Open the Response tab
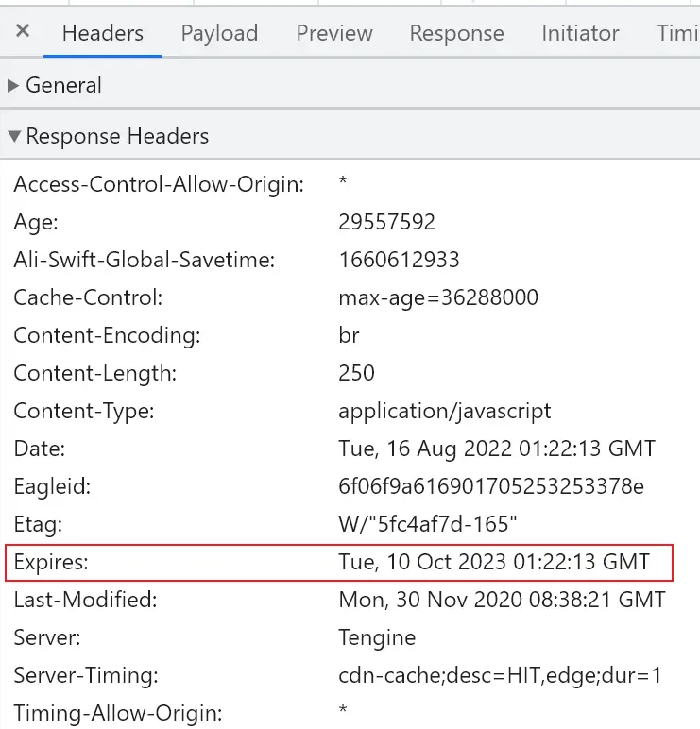 456,33
